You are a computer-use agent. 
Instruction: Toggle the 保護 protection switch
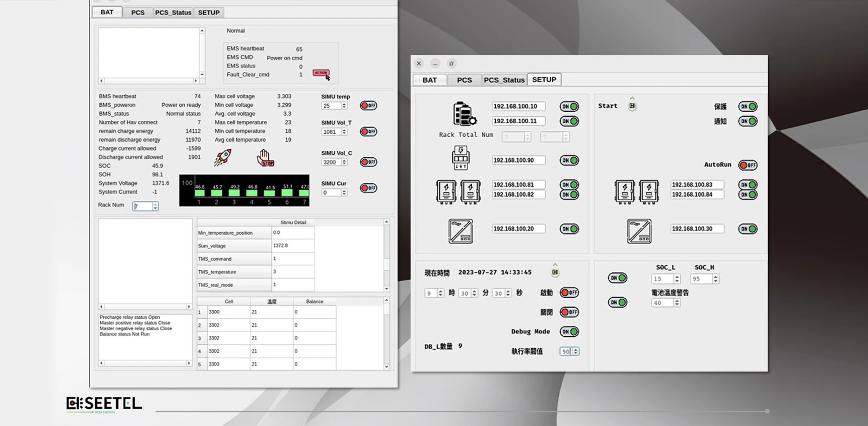748,106
